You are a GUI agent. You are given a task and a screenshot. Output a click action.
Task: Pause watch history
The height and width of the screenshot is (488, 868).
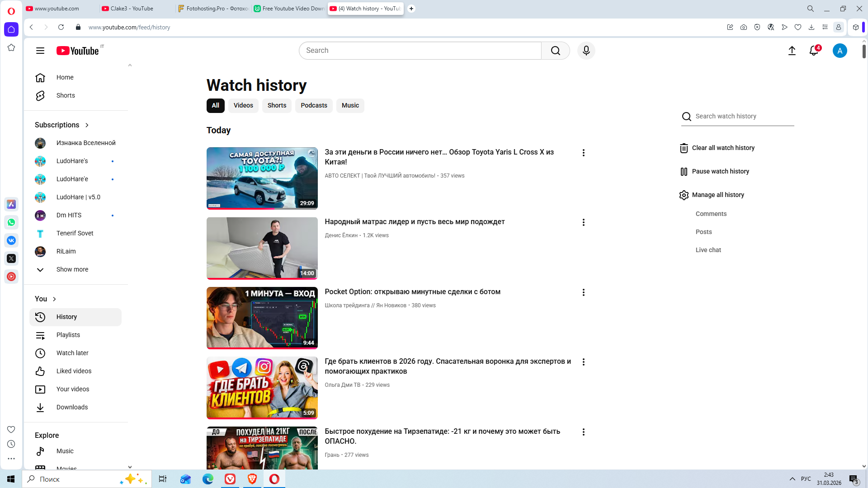tap(720, 171)
